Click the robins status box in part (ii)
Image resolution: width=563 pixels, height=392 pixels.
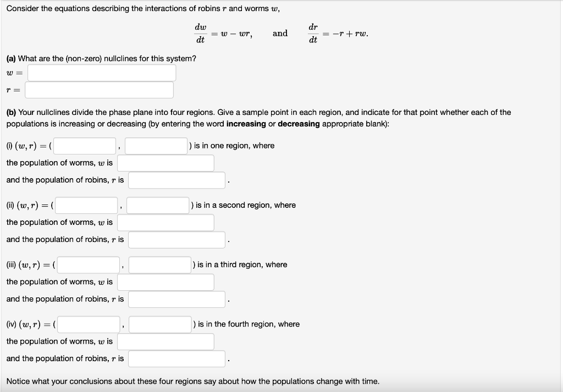click(x=176, y=239)
